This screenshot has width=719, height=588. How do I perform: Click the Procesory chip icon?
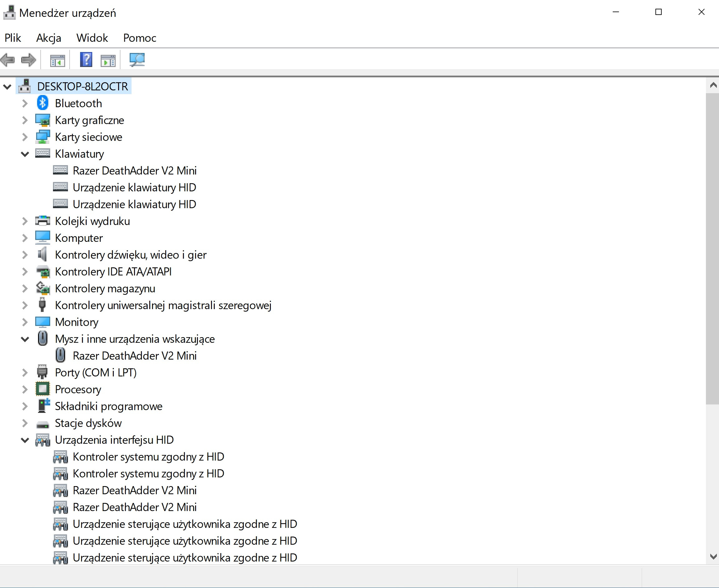(x=43, y=389)
